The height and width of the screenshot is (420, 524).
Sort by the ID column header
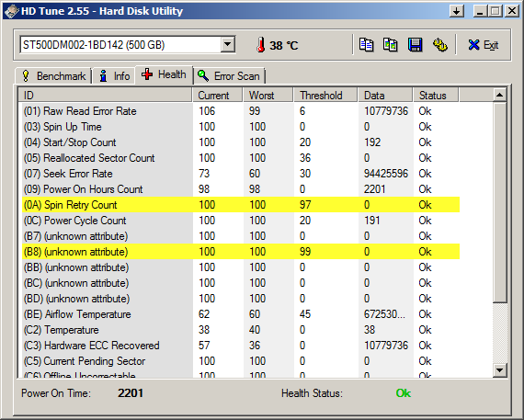point(106,96)
